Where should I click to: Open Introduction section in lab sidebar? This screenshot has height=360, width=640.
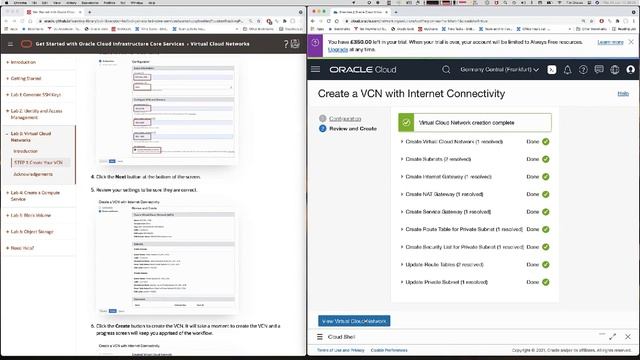point(23,62)
